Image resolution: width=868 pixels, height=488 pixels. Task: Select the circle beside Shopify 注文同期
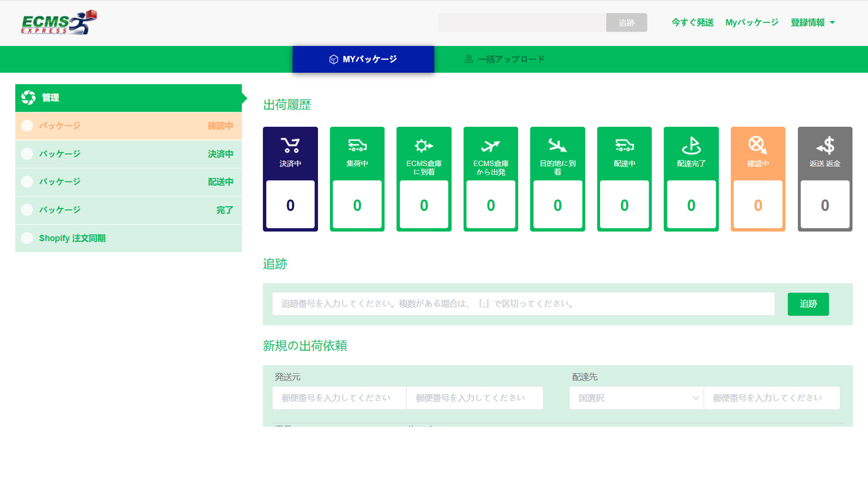27,238
